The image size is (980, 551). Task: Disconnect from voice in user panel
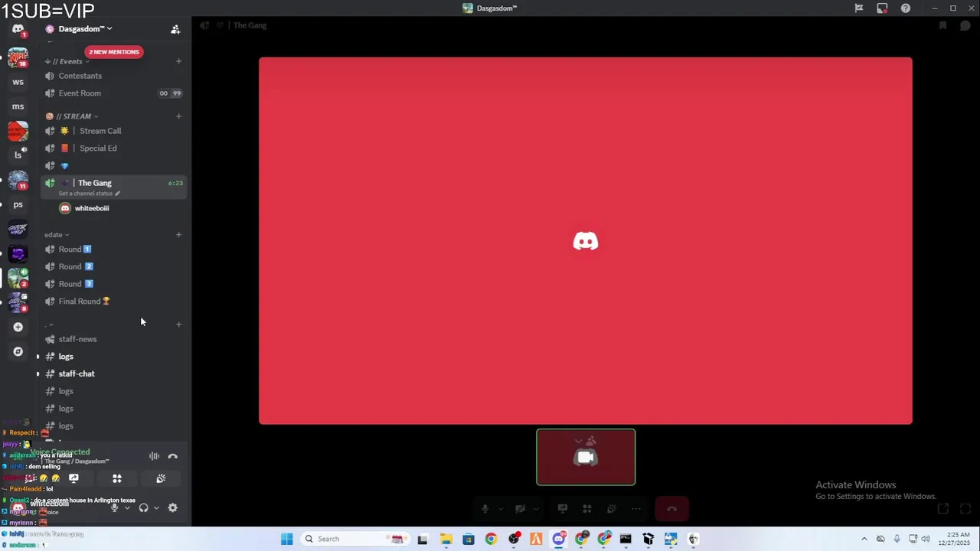173,456
